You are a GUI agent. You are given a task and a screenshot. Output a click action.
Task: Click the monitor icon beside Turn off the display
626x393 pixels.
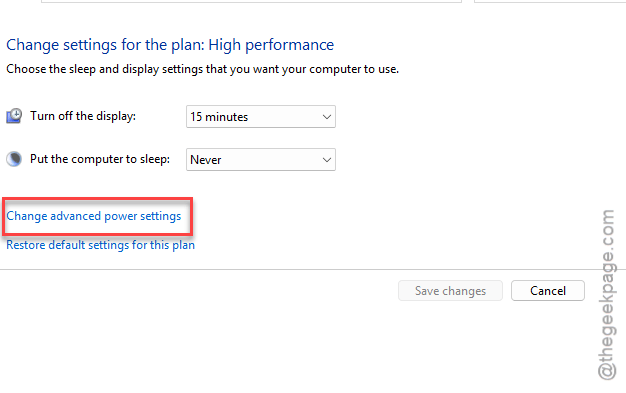click(14, 116)
